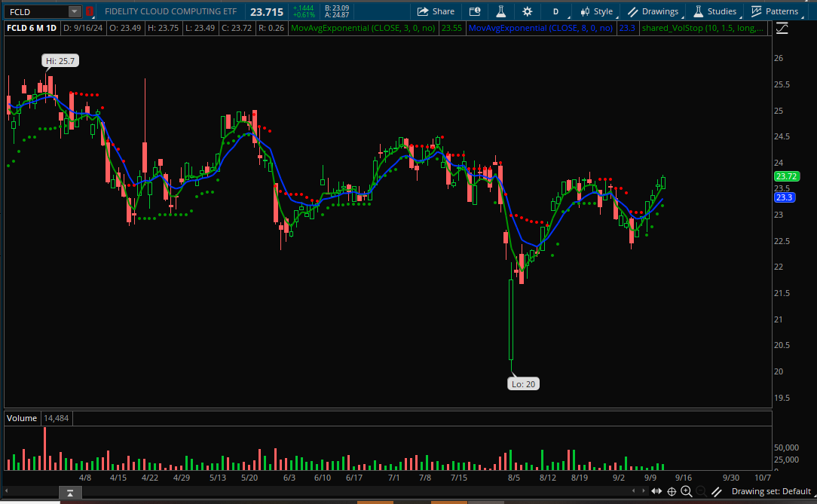
Task: Click inside the FCLD symbol input field
Action: point(34,11)
